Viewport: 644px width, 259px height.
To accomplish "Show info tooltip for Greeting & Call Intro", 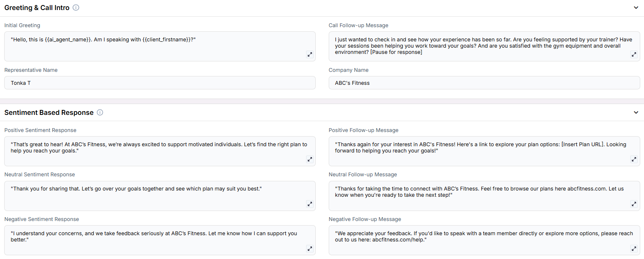I will coord(76,8).
